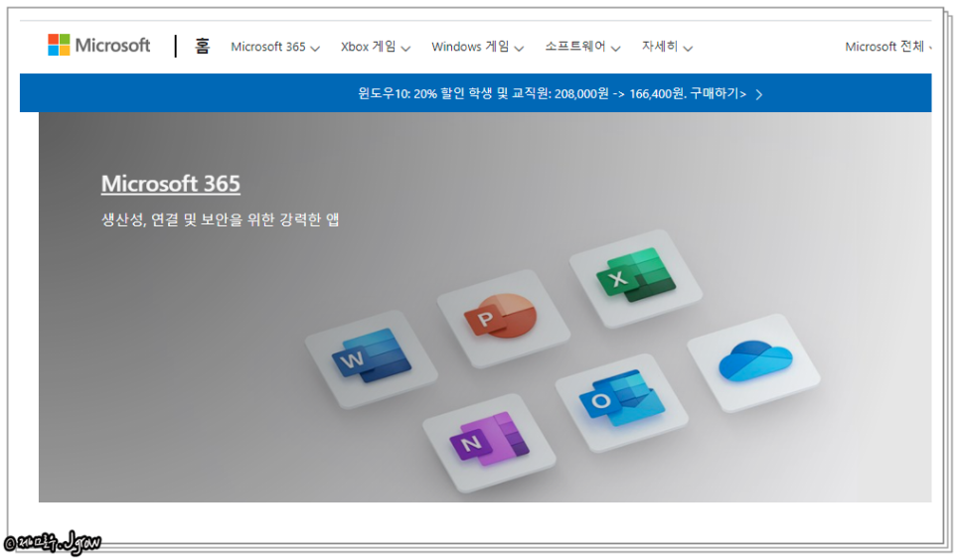Expand the Xbox 게임 dropdown
960x560 pixels.
pos(376,47)
